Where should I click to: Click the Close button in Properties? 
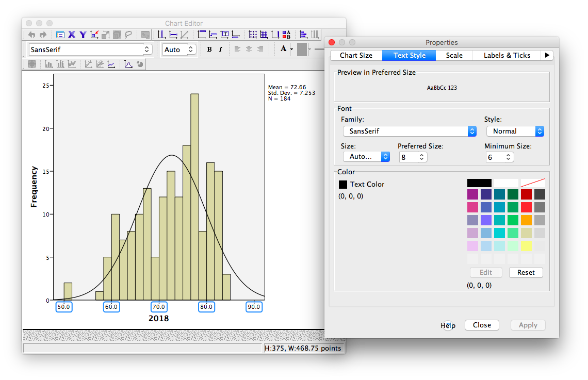(x=482, y=325)
